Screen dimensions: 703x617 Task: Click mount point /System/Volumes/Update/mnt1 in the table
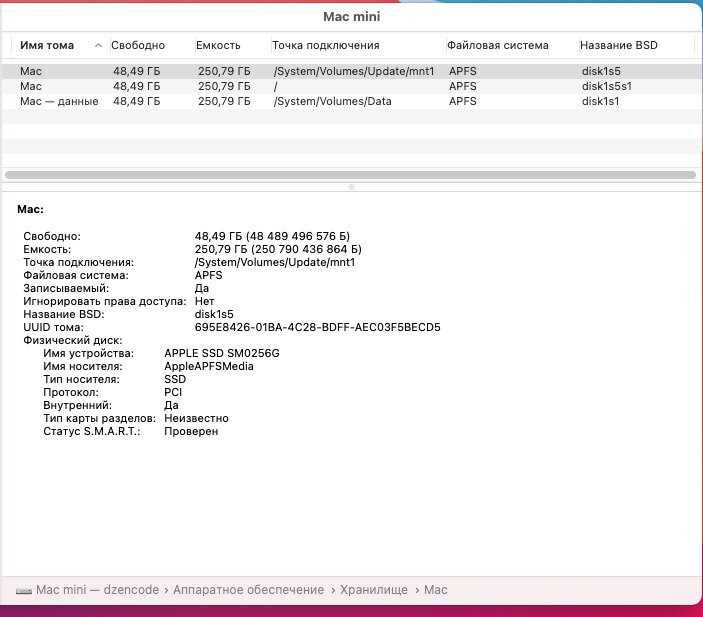pos(354,71)
